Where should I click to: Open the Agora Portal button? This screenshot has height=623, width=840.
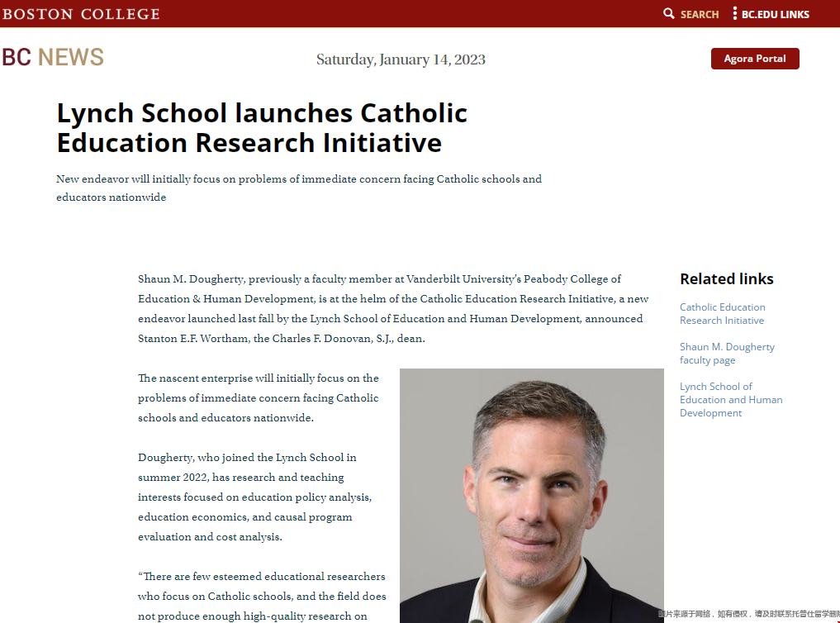pyautogui.click(x=754, y=59)
